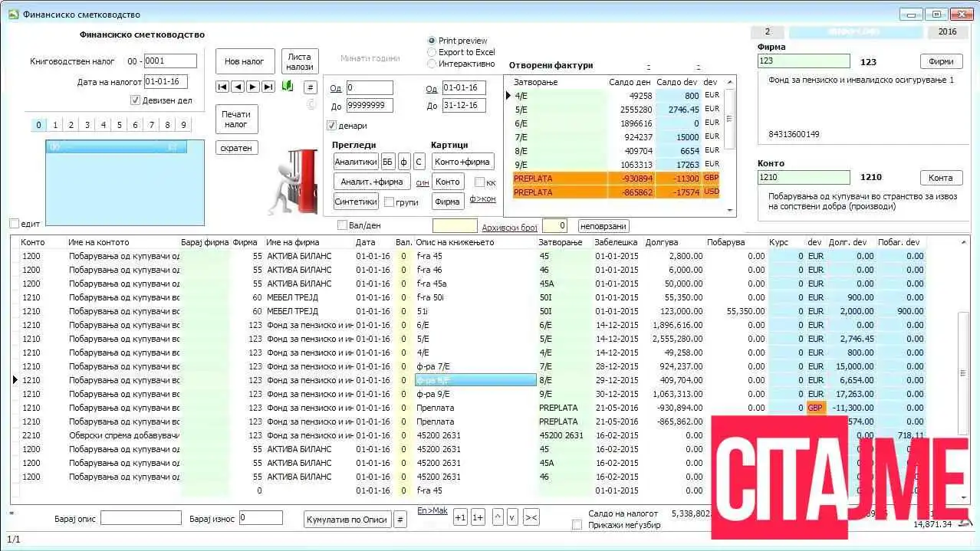Click the >< button in the bottom bar
The height and width of the screenshot is (551, 980).
click(531, 517)
